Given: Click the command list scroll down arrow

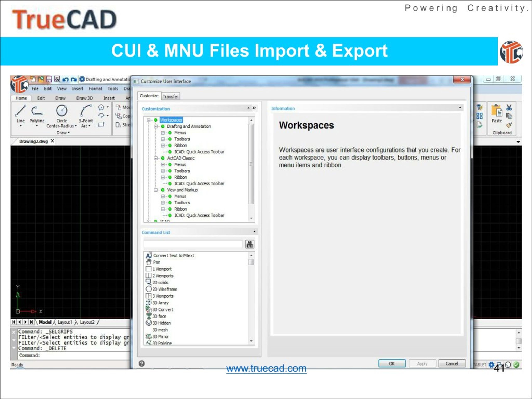Looking at the screenshot, I should pos(251,341).
